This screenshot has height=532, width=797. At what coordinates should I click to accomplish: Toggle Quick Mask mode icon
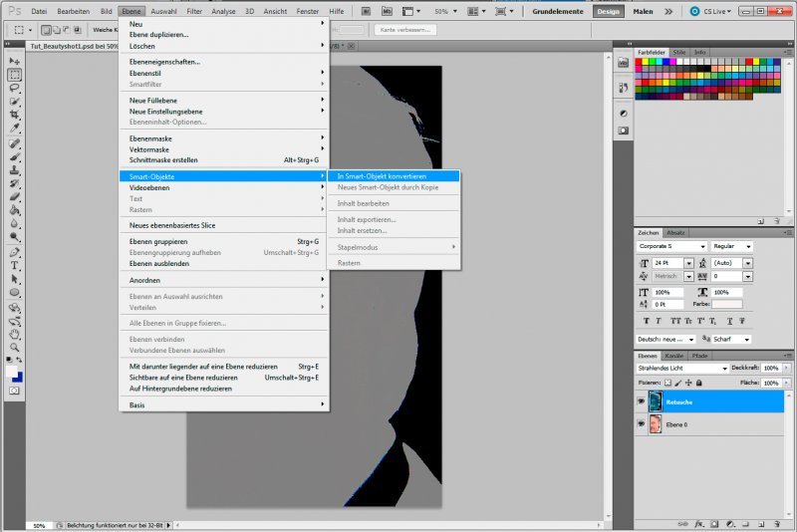[x=14, y=391]
